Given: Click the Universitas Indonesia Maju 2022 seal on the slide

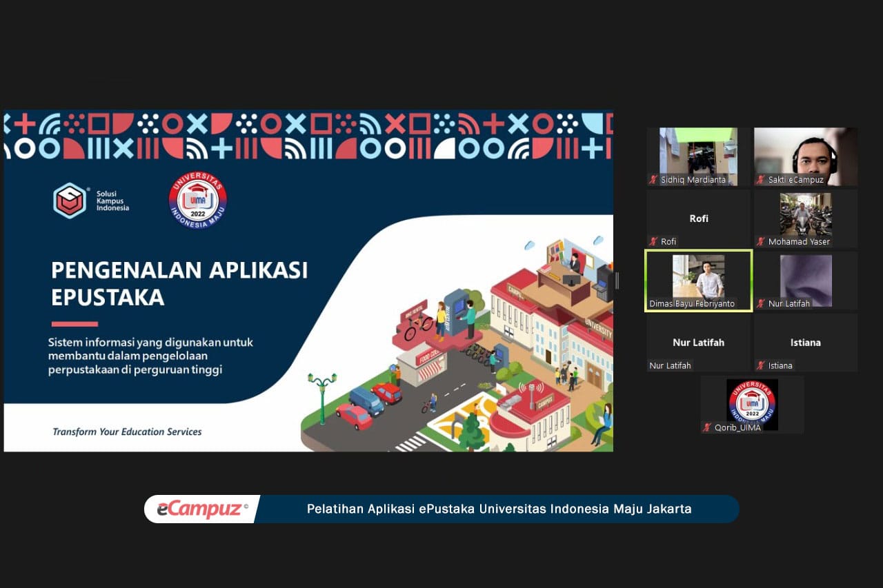Looking at the screenshot, I should point(198,200).
